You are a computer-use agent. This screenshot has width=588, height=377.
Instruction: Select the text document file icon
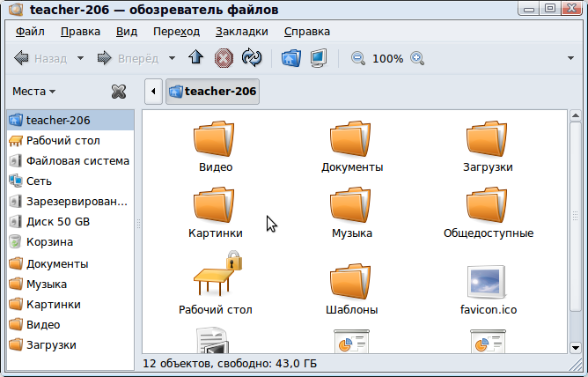tap(212, 340)
